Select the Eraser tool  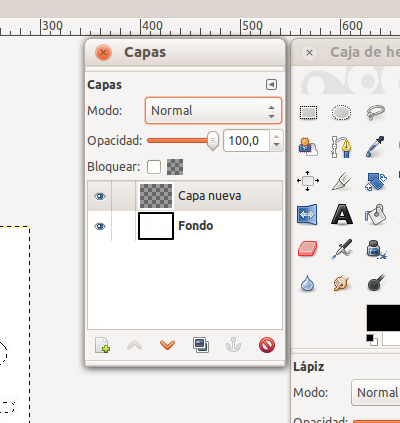[x=307, y=249]
